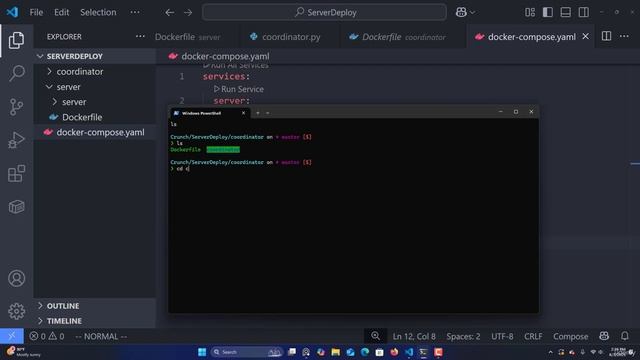640x360 pixels.
Task: Toggle the bottom panel
Action: 566,12
